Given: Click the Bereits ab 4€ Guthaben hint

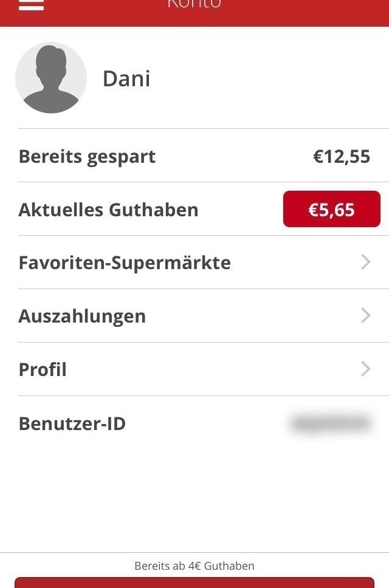Looking at the screenshot, I should tap(194, 566).
